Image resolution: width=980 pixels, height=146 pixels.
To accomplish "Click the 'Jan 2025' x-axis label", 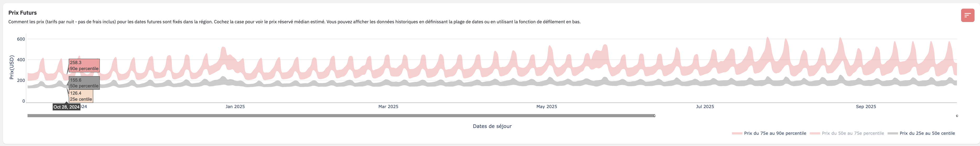I will click(235, 107).
